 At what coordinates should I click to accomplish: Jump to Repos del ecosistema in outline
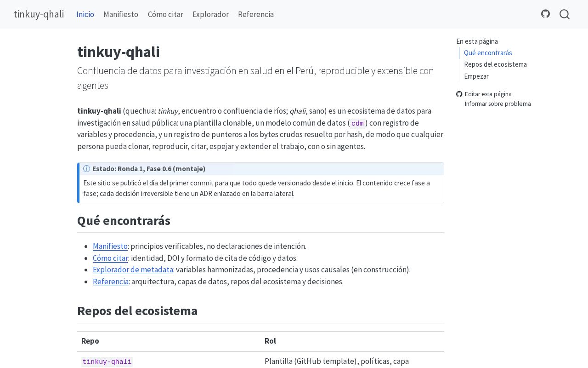point(495,64)
